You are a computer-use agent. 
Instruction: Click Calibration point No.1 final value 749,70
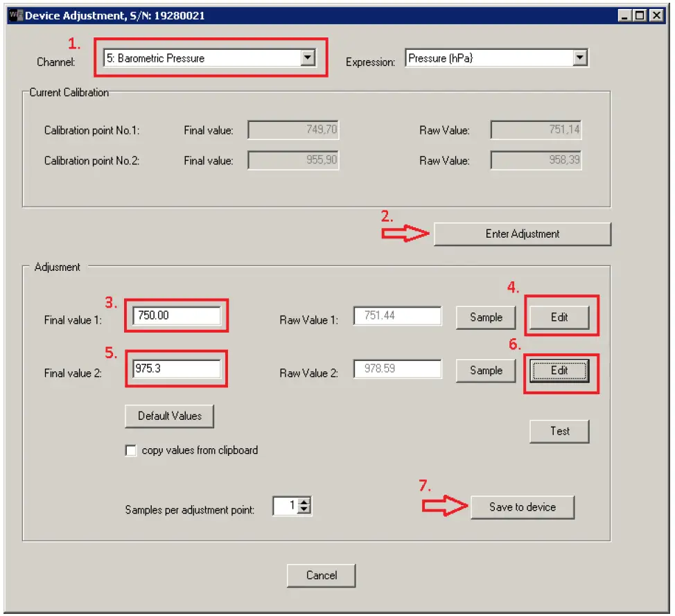pyautogui.click(x=293, y=130)
